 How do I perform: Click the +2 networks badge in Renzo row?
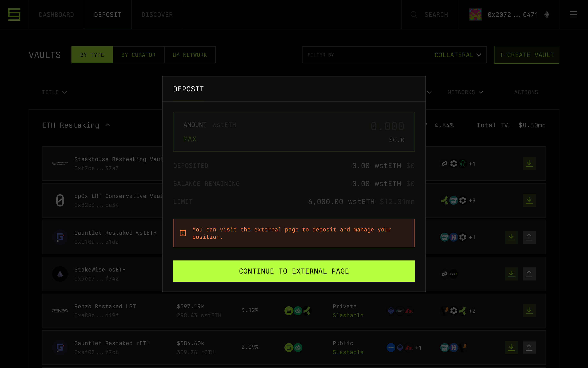(472, 311)
